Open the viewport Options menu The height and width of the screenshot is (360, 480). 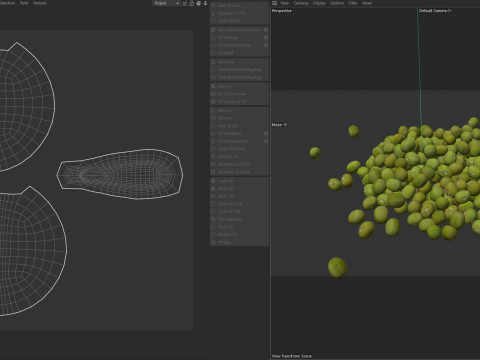(337, 3)
